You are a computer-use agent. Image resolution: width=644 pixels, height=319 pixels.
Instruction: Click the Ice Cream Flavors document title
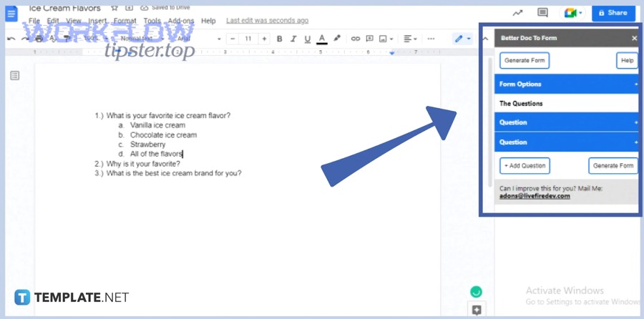tap(64, 8)
